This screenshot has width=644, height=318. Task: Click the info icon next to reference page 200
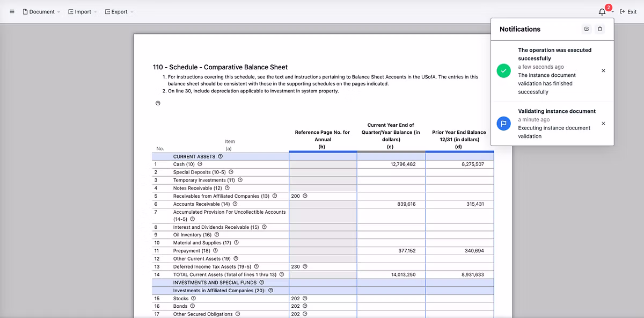[304, 196]
